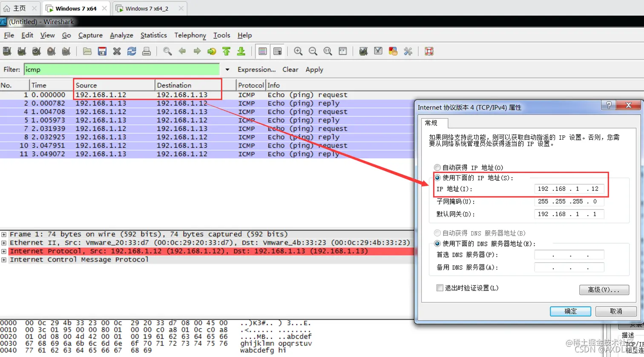Open capture options from the toolbar
This screenshot has height=357, width=644.
22,52
